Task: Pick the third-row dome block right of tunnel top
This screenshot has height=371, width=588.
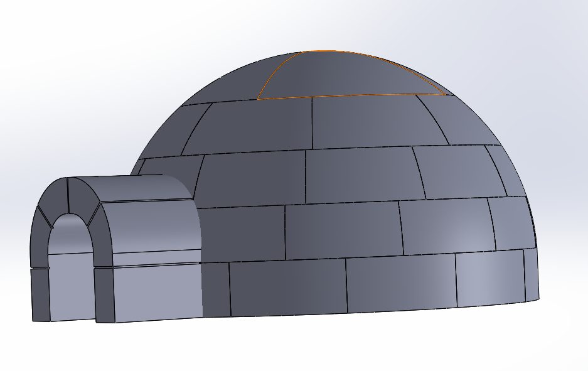Action: click(251, 179)
